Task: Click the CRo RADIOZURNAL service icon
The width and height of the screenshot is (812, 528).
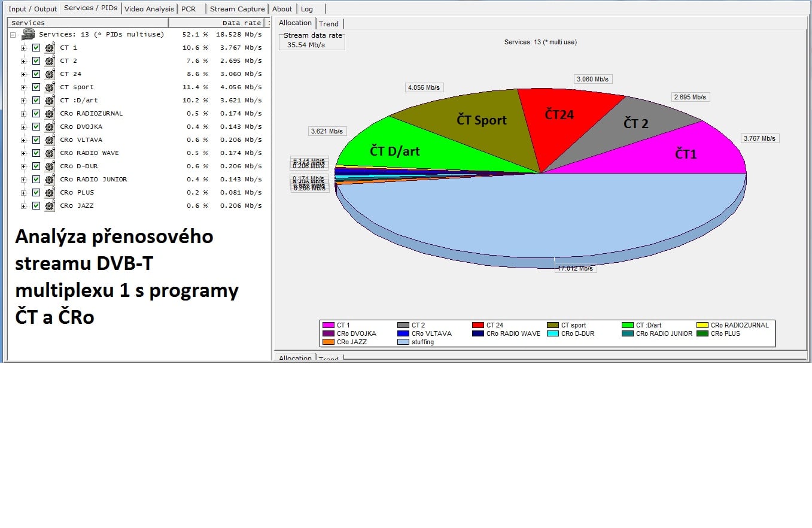Action: (49, 114)
